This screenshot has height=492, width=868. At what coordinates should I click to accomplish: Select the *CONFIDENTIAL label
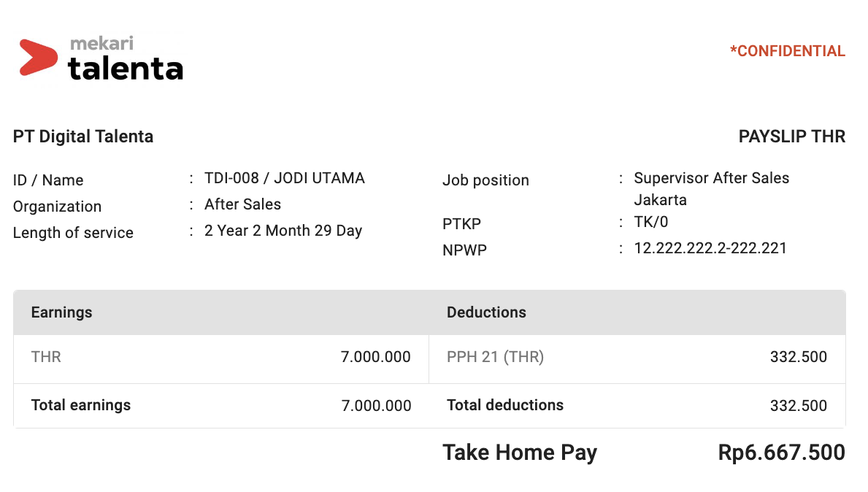point(787,51)
